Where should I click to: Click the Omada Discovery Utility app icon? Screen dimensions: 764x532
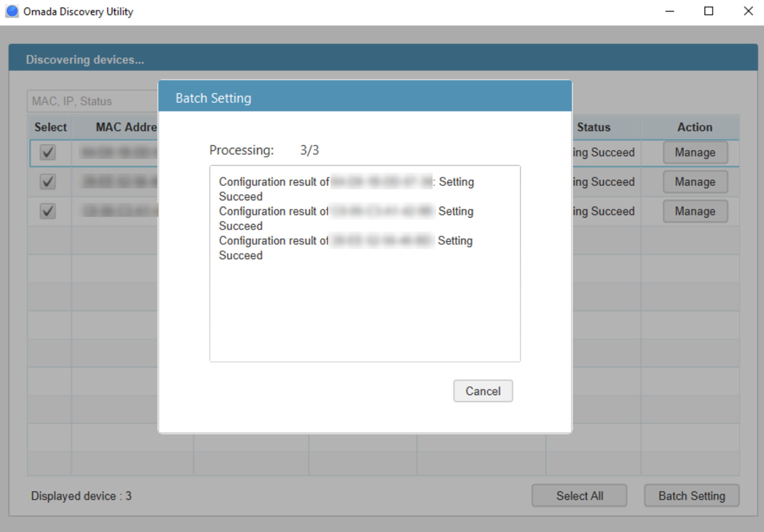(x=12, y=12)
